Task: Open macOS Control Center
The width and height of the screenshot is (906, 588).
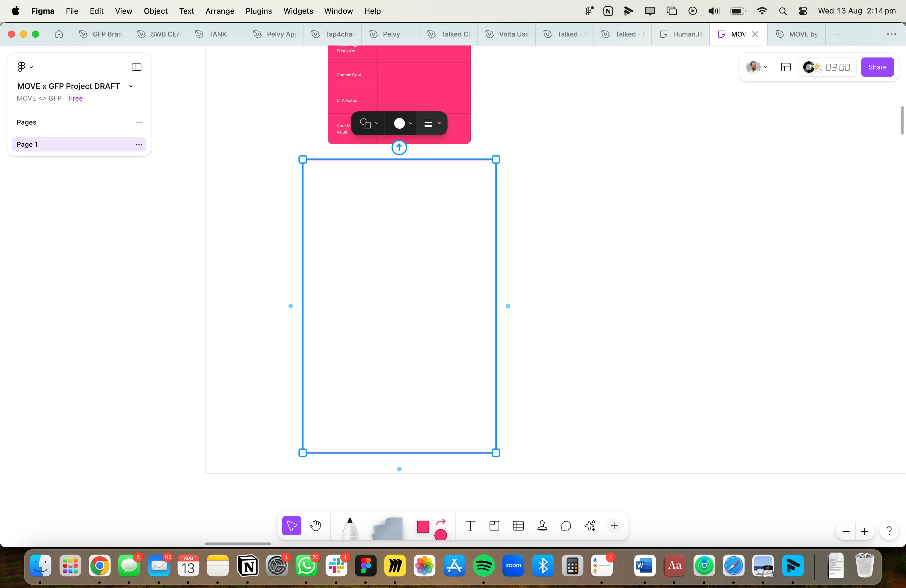Action: tap(803, 11)
